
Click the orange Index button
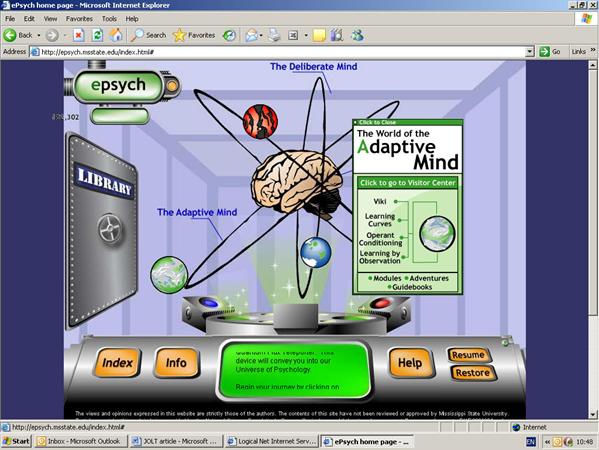(117, 363)
